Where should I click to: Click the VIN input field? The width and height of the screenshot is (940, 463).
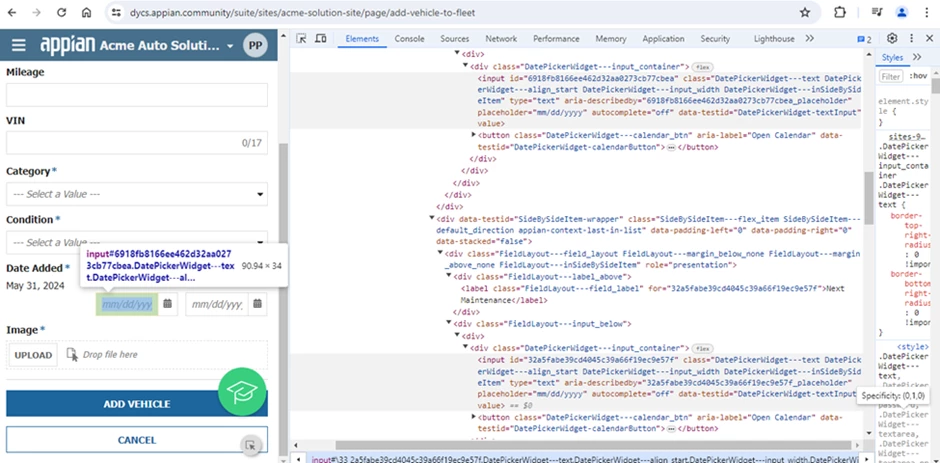click(x=137, y=143)
